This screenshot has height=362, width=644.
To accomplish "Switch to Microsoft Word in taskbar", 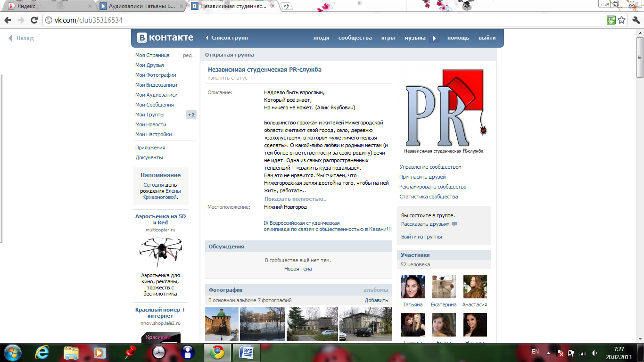I will [x=247, y=353].
